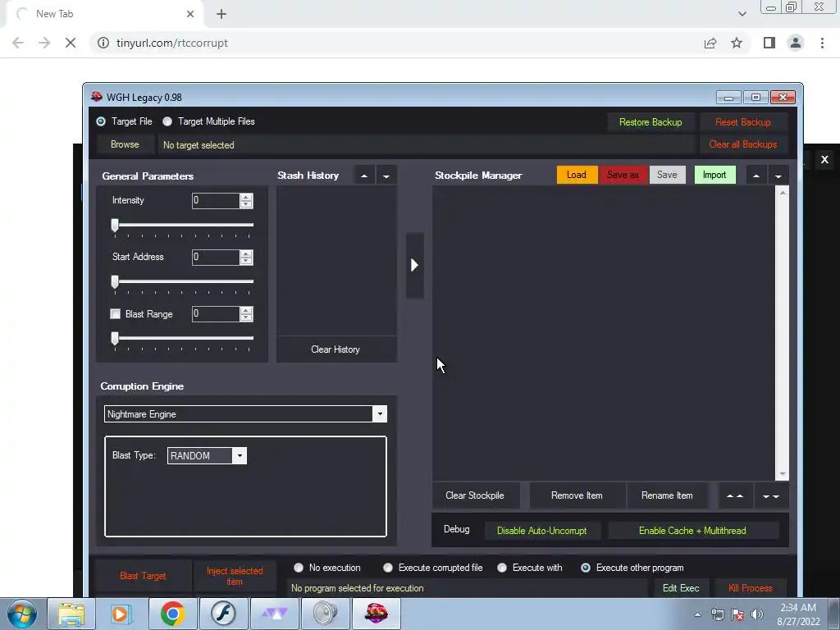Increase Intensity value with spinner
The width and height of the screenshot is (840, 630).
pos(246,197)
